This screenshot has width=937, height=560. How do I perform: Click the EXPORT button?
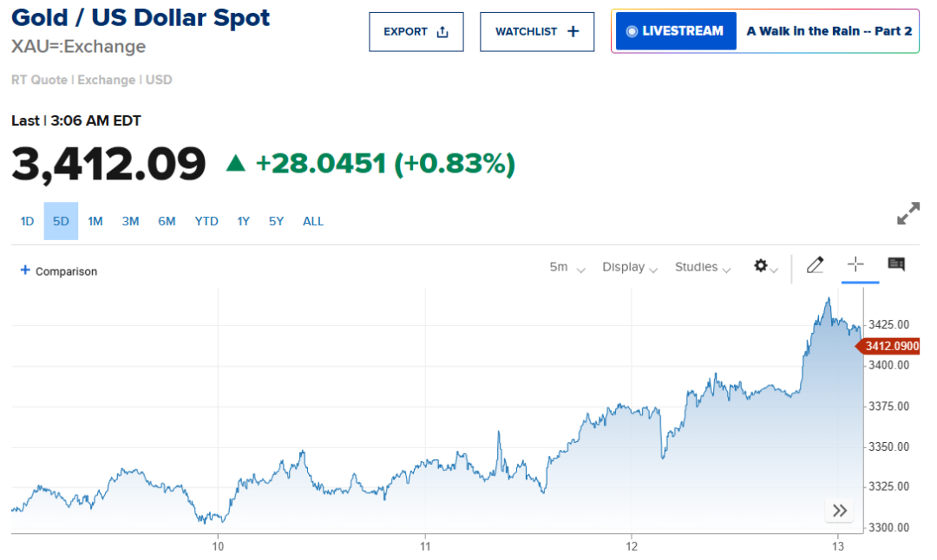[x=416, y=32]
